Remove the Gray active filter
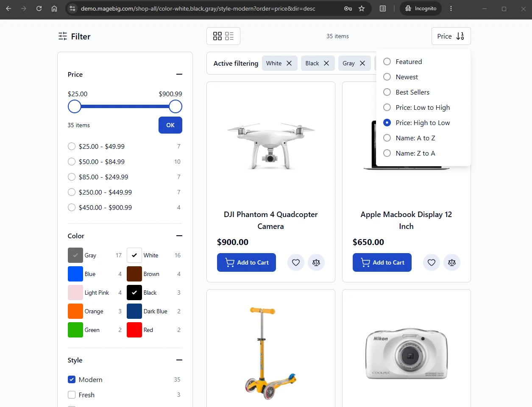Image resolution: width=532 pixels, height=407 pixels. coord(362,63)
